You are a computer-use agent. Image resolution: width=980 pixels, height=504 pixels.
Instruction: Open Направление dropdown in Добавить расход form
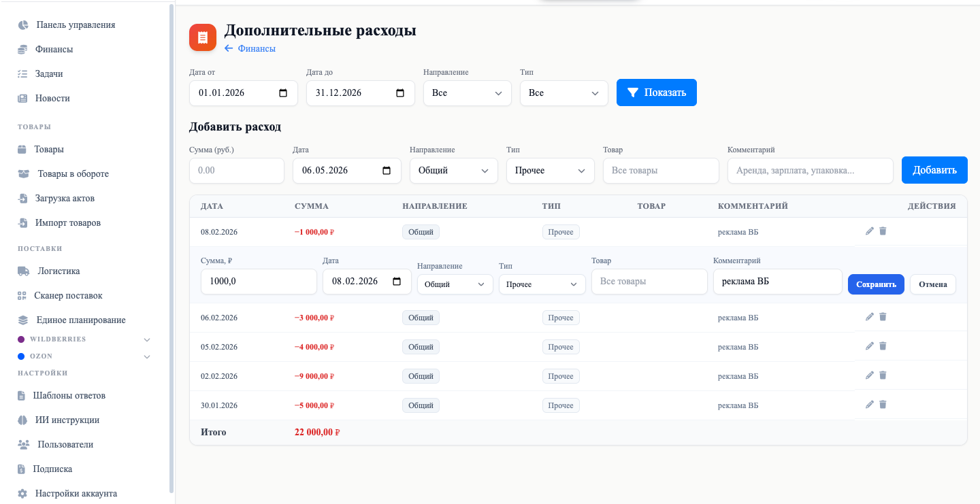453,171
